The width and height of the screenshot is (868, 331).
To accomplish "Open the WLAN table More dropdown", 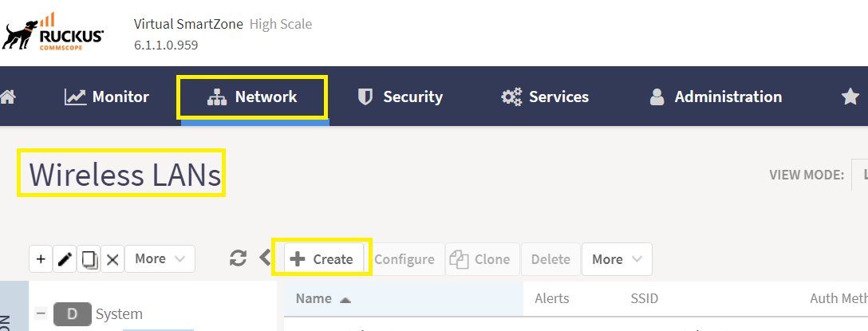I will [x=617, y=259].
